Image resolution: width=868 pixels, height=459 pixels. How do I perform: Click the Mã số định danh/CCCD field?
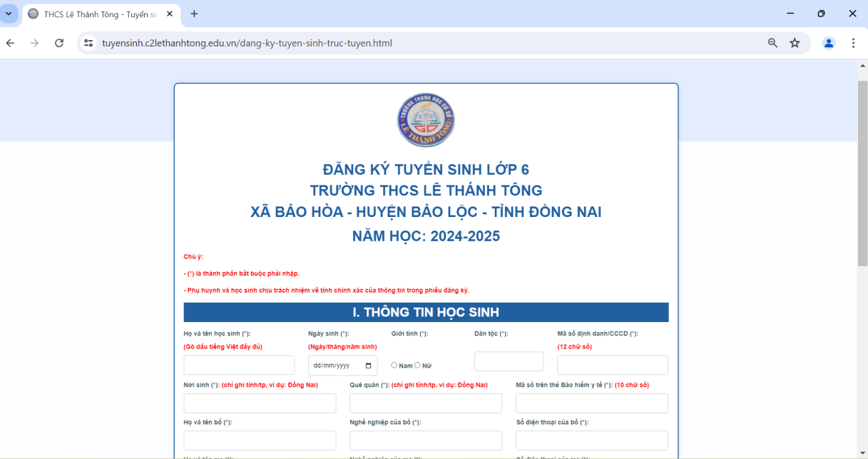tap(612, 365)
